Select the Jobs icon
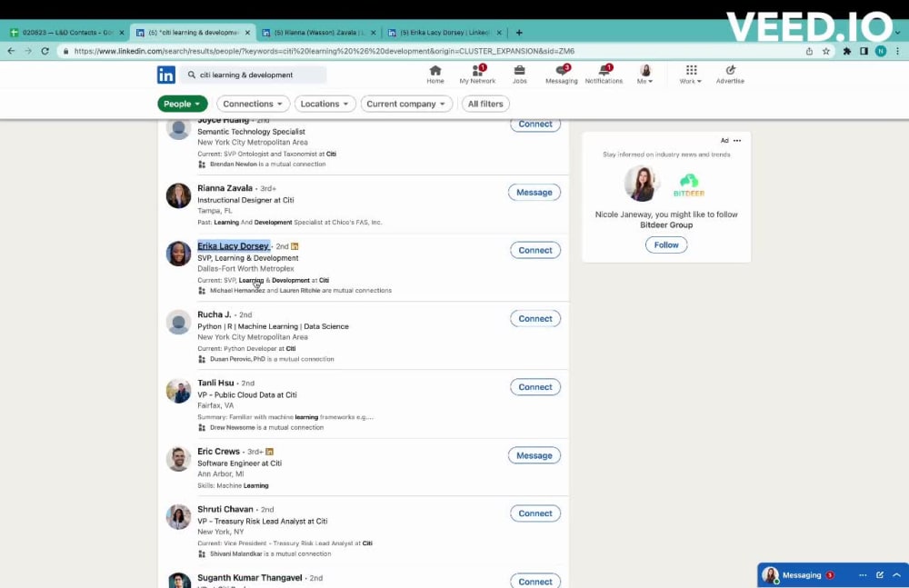 519,74
